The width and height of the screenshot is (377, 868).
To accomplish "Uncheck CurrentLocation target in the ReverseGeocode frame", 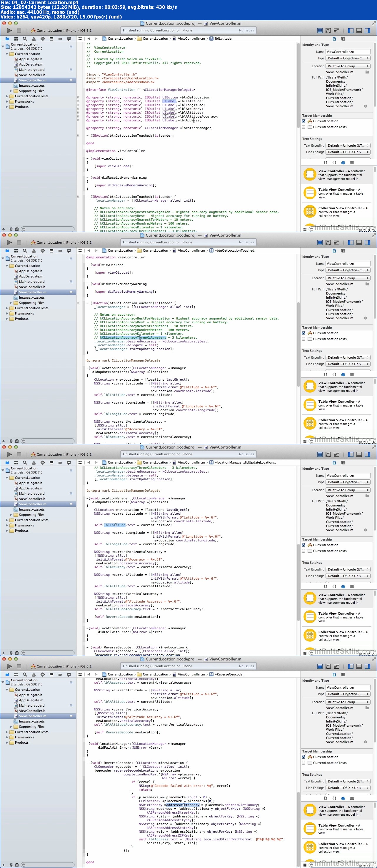I will (304, 757).
